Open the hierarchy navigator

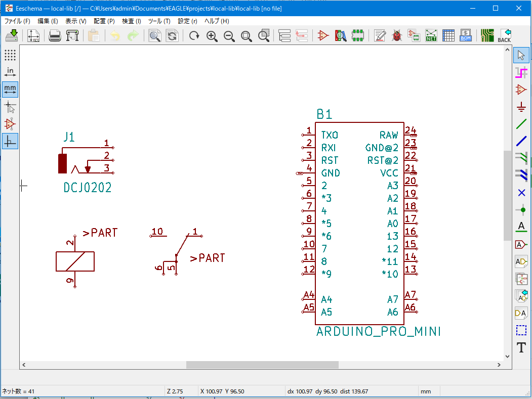284,35
